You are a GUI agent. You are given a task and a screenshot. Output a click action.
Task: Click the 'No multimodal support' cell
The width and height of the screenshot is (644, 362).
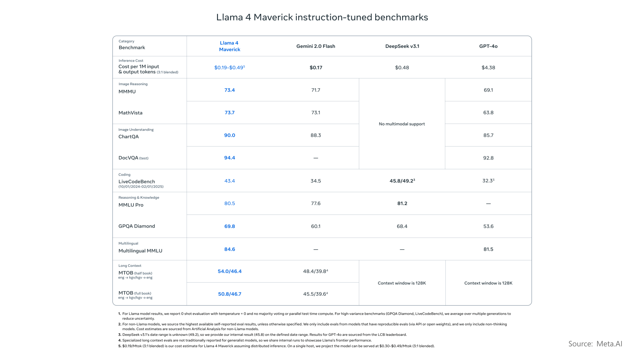[x=402, y=124]
